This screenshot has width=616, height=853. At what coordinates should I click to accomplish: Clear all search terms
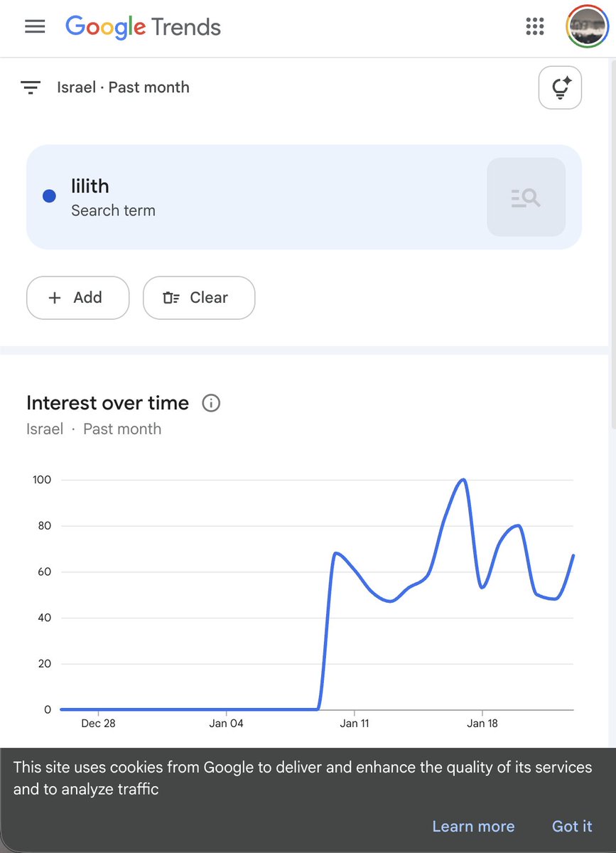point(199,298)
